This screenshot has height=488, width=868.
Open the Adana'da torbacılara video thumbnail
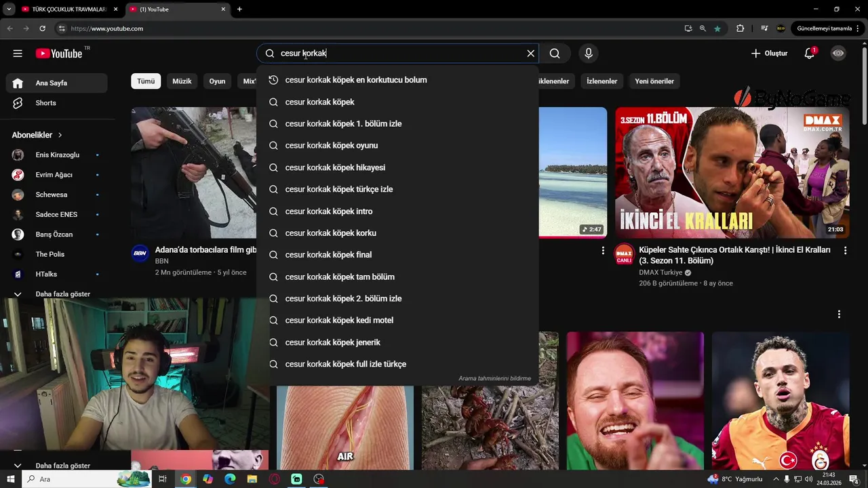tap(194, 173)
